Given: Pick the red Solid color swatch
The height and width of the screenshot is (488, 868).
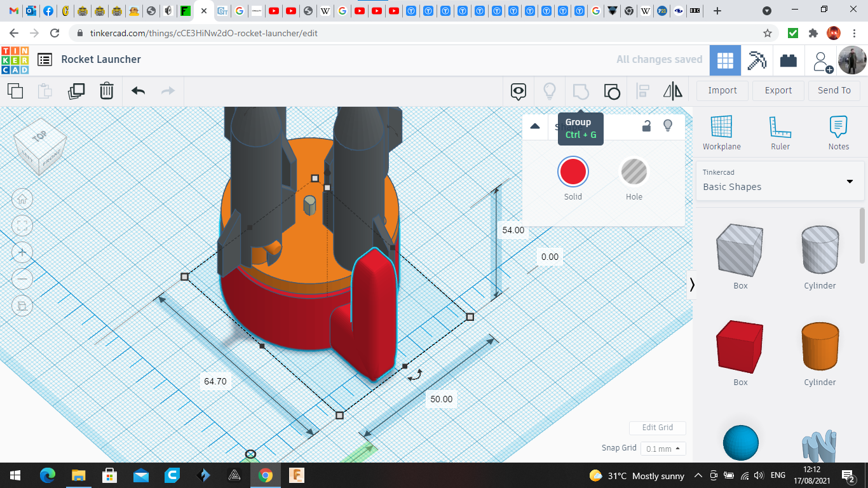Looking at the screenshot, I should [x=573, y=172].
